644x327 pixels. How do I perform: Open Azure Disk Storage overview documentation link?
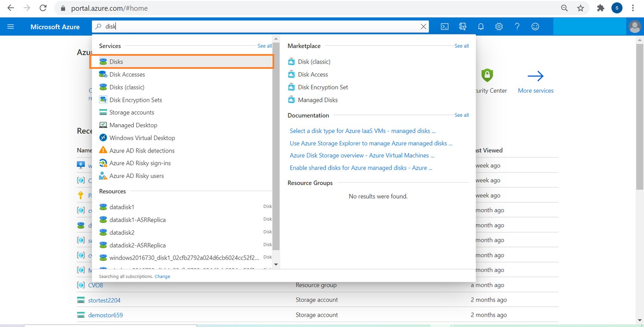pos(361,156)
